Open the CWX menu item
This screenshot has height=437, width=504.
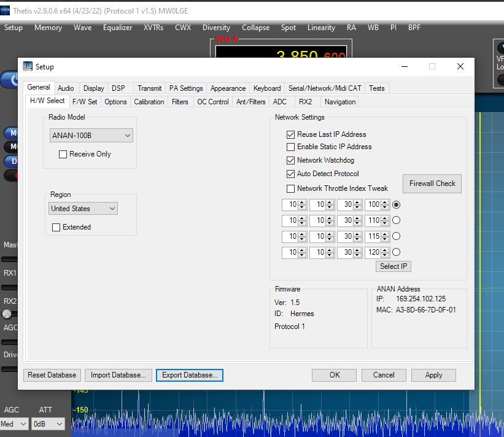[x=183, y=28]
